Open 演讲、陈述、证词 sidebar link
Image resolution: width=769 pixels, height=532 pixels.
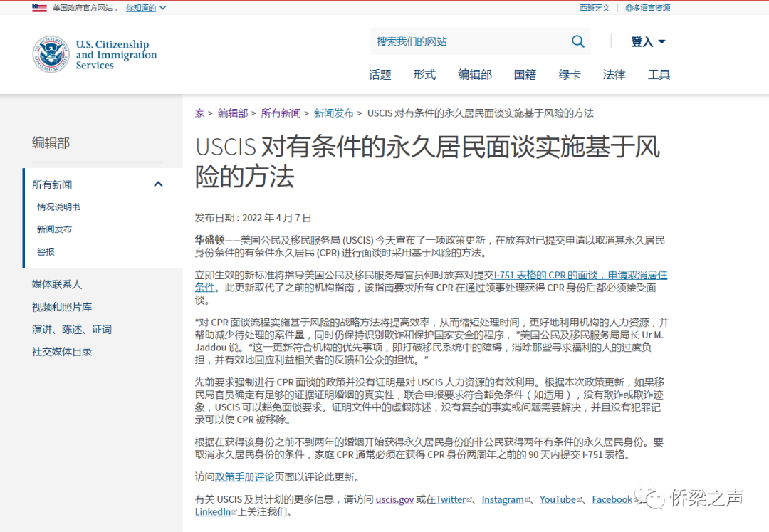click(x=72, y=330)
